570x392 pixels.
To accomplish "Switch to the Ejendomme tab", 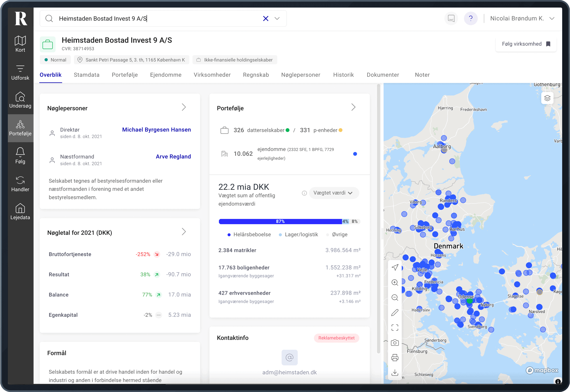I will pyautogui.click(x=166, y=75).
